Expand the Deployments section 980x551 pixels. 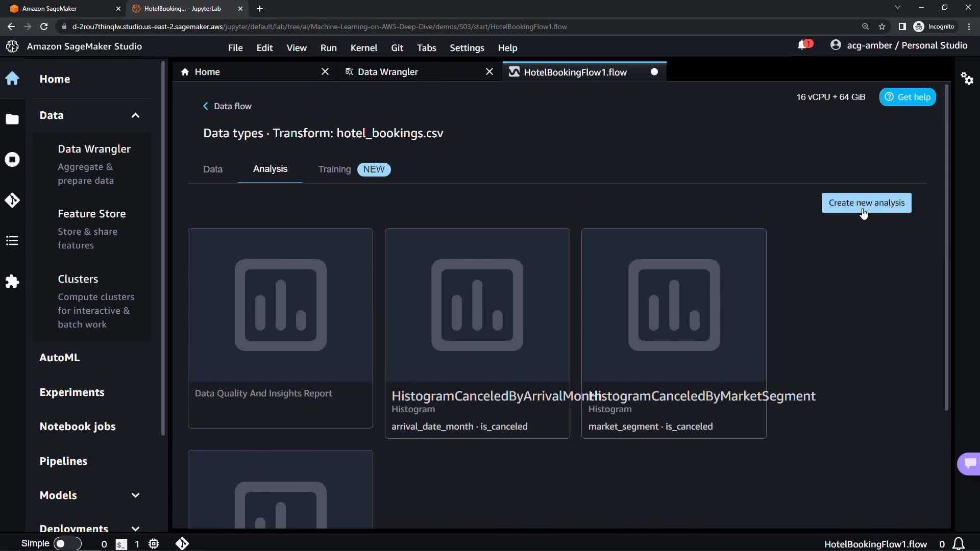tap(135, 528)
